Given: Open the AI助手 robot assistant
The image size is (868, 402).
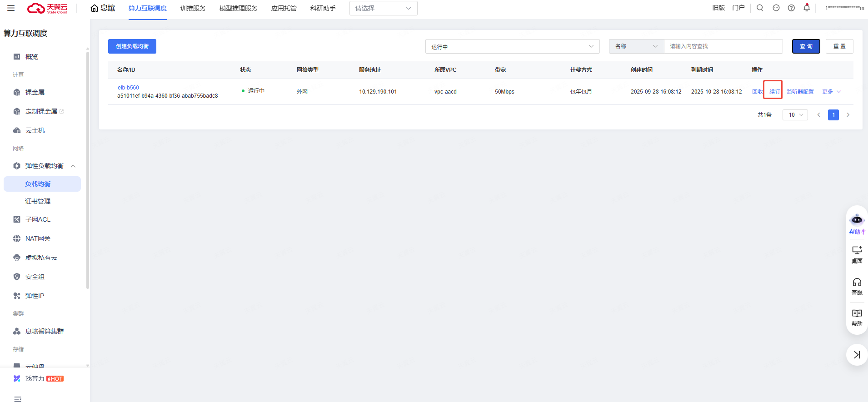Looking at the screenshot, I should coord(857,224).
